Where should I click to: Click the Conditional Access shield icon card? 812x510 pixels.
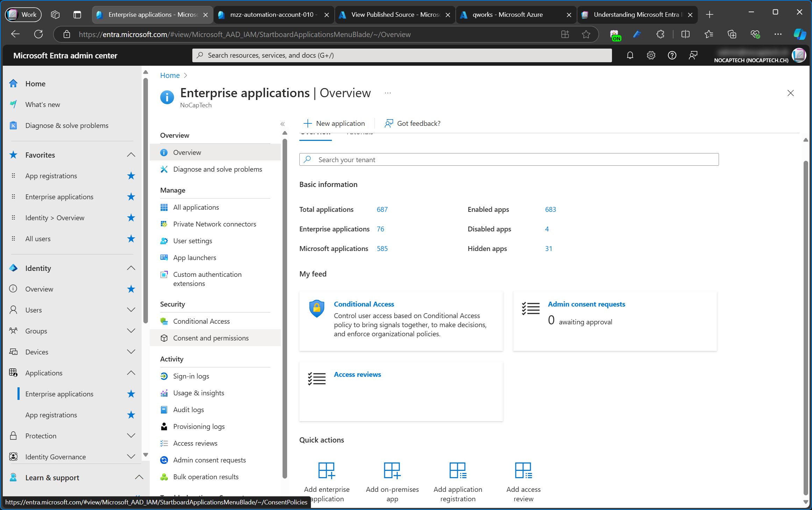coord(316,308)
